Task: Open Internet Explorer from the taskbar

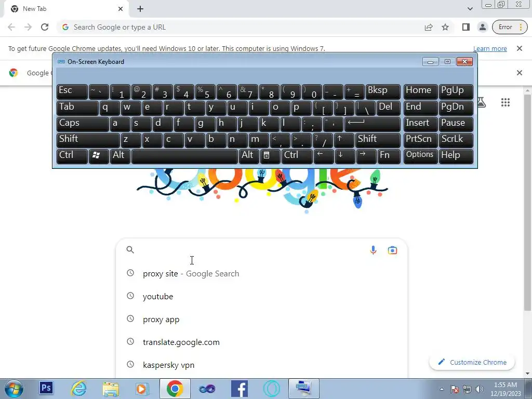Action: (78, 389)
